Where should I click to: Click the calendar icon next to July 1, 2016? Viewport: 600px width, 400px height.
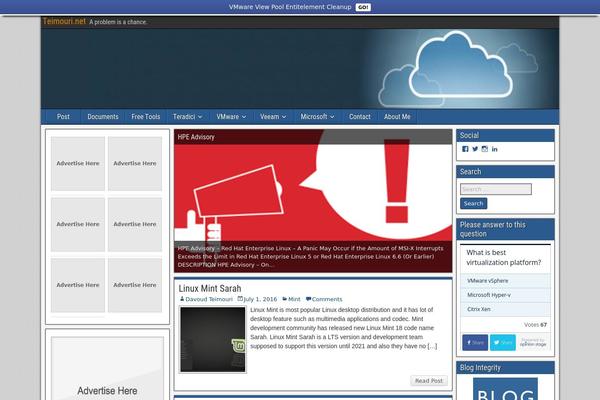tap(240, 299)
